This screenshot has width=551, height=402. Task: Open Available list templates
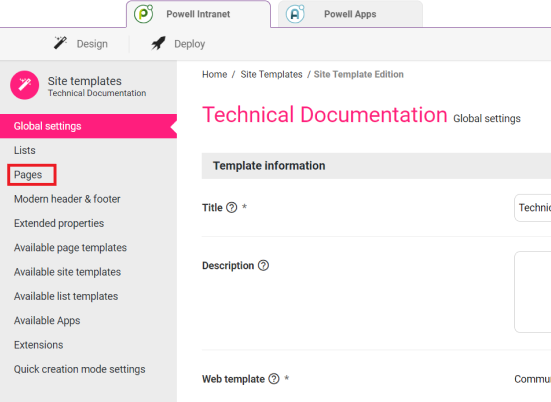(66, 296)
